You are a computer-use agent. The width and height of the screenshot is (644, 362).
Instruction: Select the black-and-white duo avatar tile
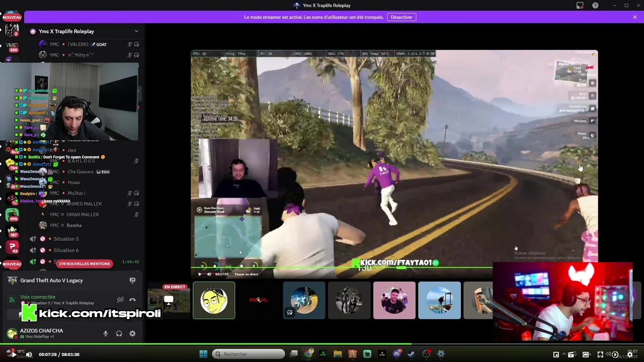tap(349, 300)
